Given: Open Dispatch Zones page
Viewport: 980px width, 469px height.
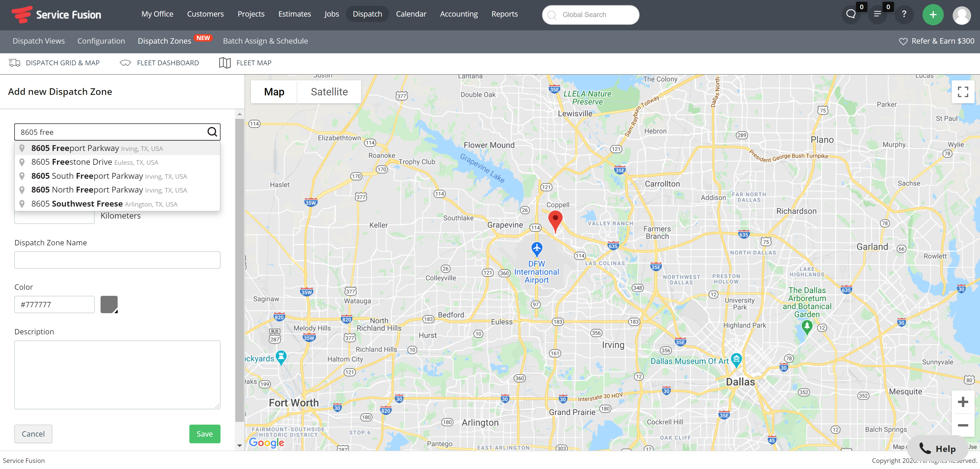Looking at the screenshot, I should [164, 41].
